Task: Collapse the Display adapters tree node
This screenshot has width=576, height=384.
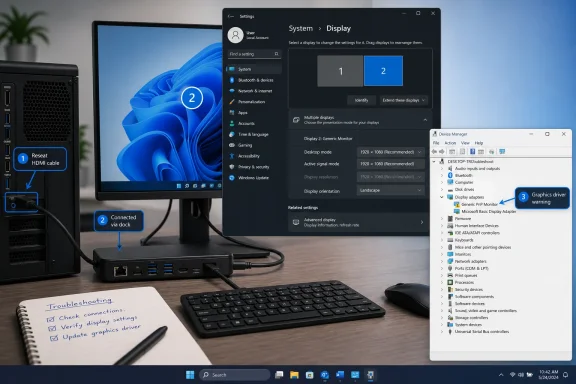Action: [x=442, y=197]
